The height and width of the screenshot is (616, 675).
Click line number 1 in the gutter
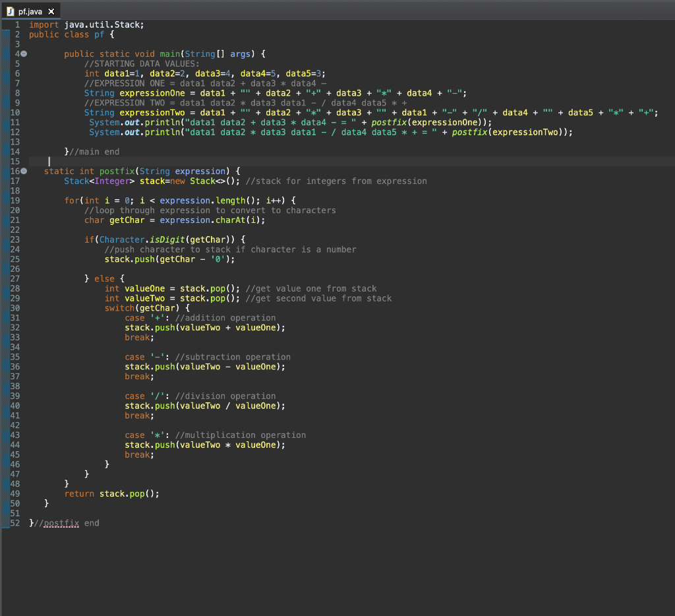[x=17, y=24]
